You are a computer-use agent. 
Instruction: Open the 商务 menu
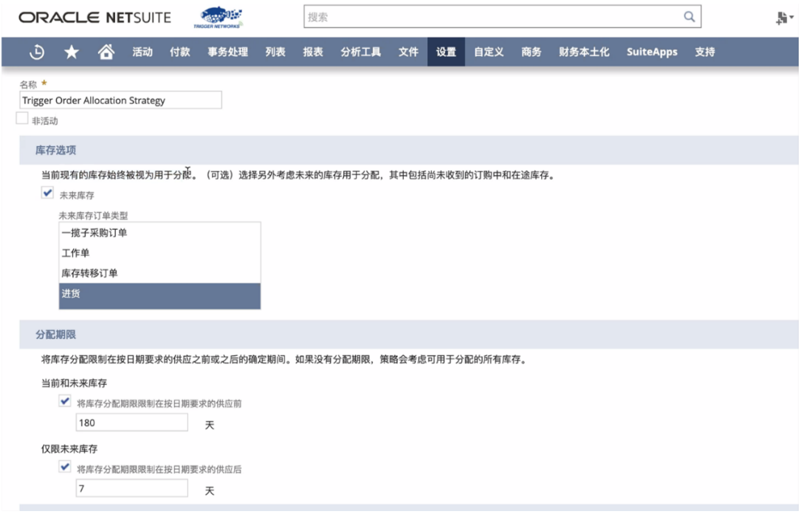point(531,52)
